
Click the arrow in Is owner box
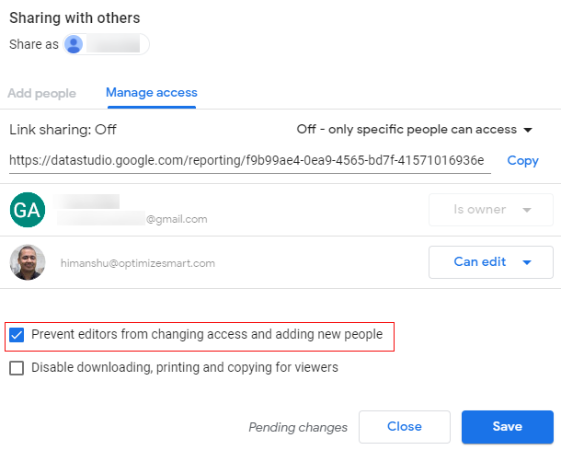pyautogui.click(x=527, y=210)
